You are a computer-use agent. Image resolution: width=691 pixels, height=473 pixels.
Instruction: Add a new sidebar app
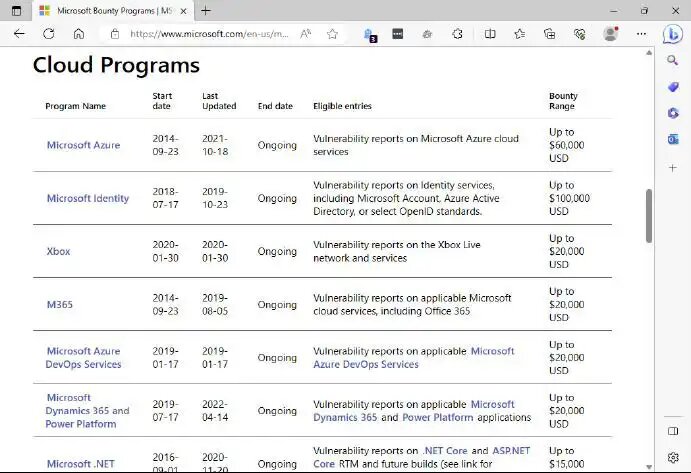coord(672,168)
